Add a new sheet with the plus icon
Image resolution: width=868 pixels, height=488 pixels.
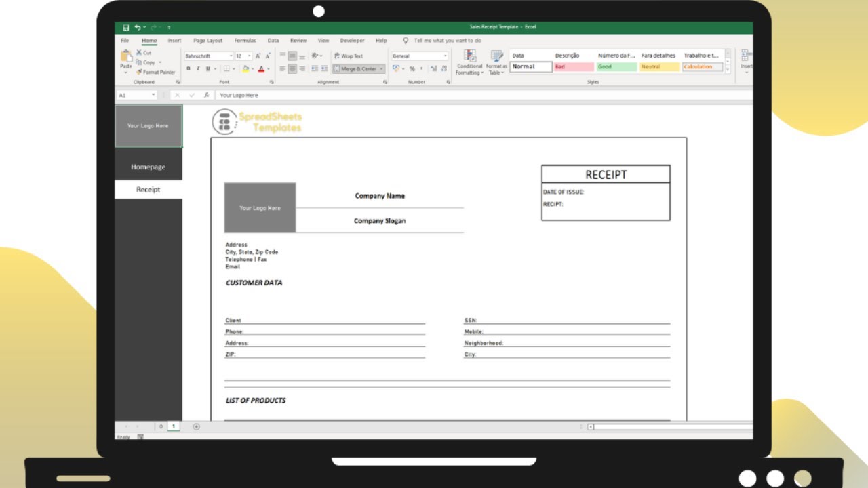coord(197,426)
